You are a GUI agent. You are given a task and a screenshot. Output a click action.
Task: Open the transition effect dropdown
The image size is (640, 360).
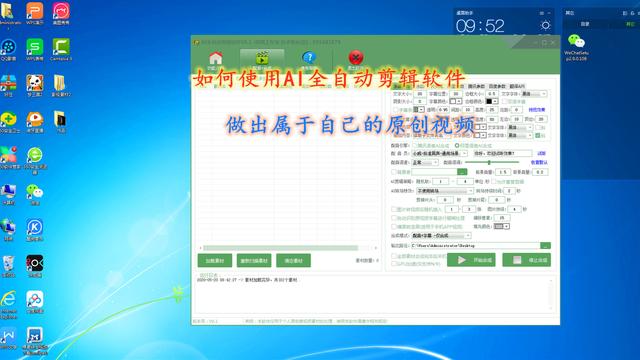[444, 191]
